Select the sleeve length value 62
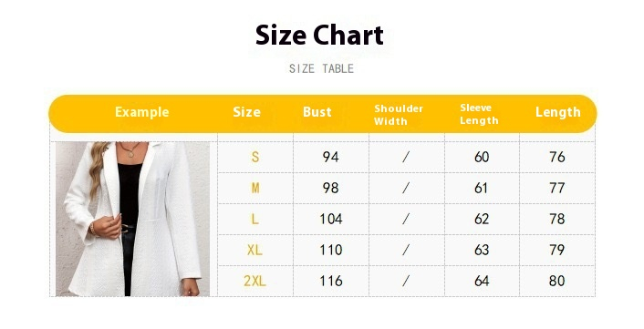 [482, 219]
